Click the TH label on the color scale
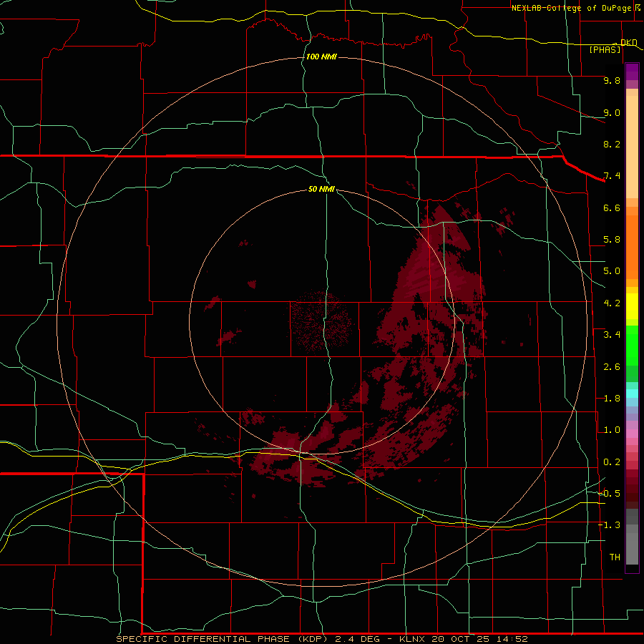644x644 pixels. pyautogui.click(x=615, y=557)
